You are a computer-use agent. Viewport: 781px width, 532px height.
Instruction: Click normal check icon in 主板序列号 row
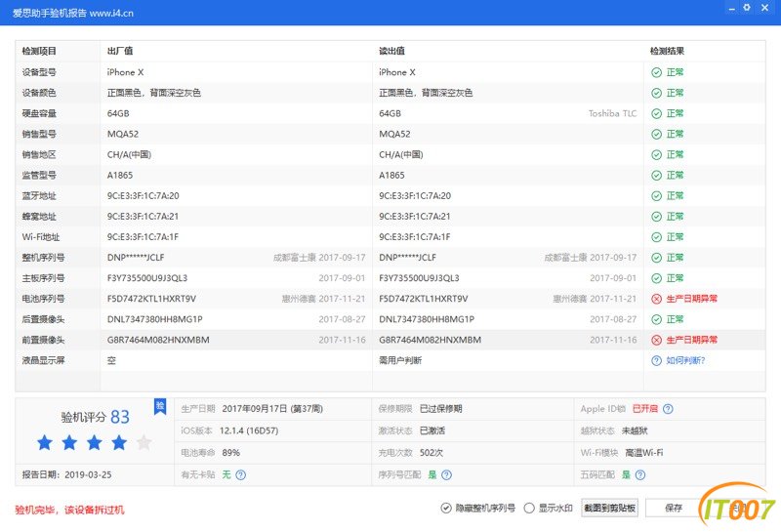coord(656,278)
